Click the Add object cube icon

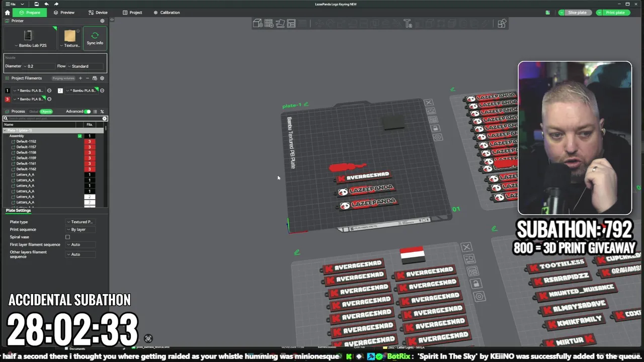pos(258,23)
